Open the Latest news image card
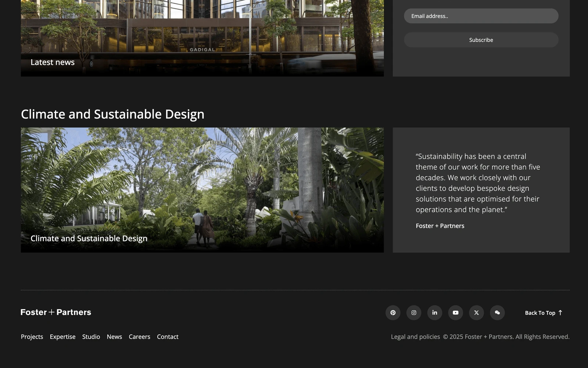Screen dimensions: 588x368 pyautogui.click(x=202, y=38)
